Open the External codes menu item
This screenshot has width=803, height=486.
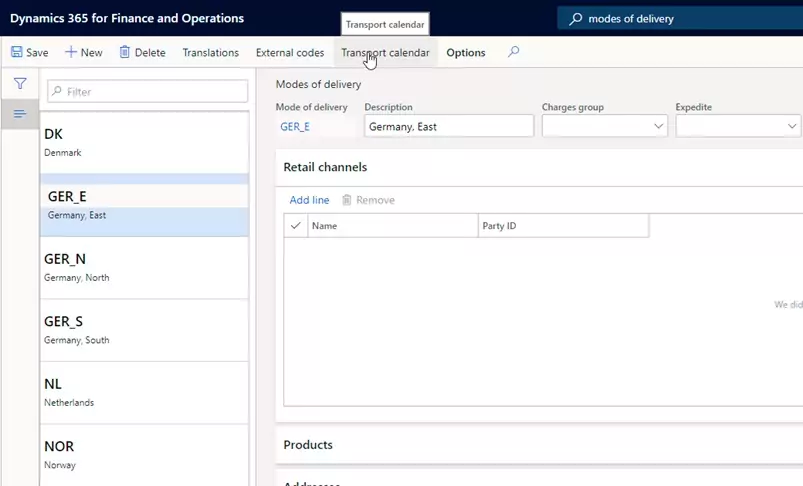[290, 52]
